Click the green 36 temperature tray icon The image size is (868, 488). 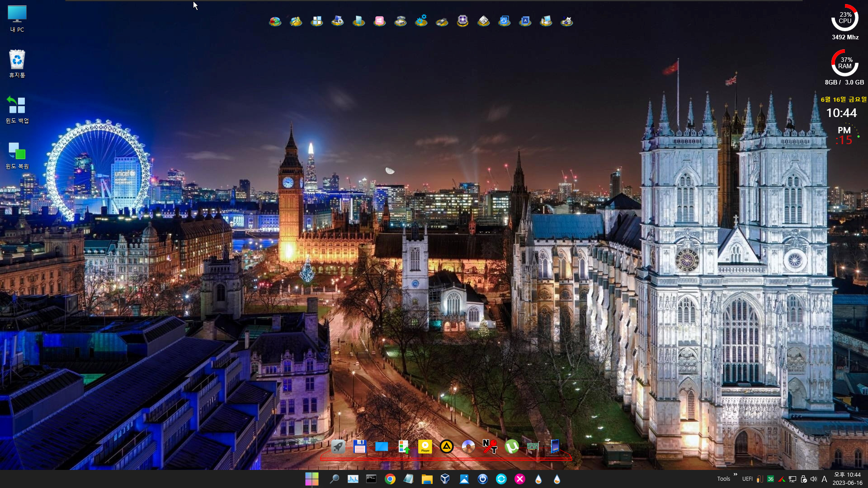(x=770, y=479)
